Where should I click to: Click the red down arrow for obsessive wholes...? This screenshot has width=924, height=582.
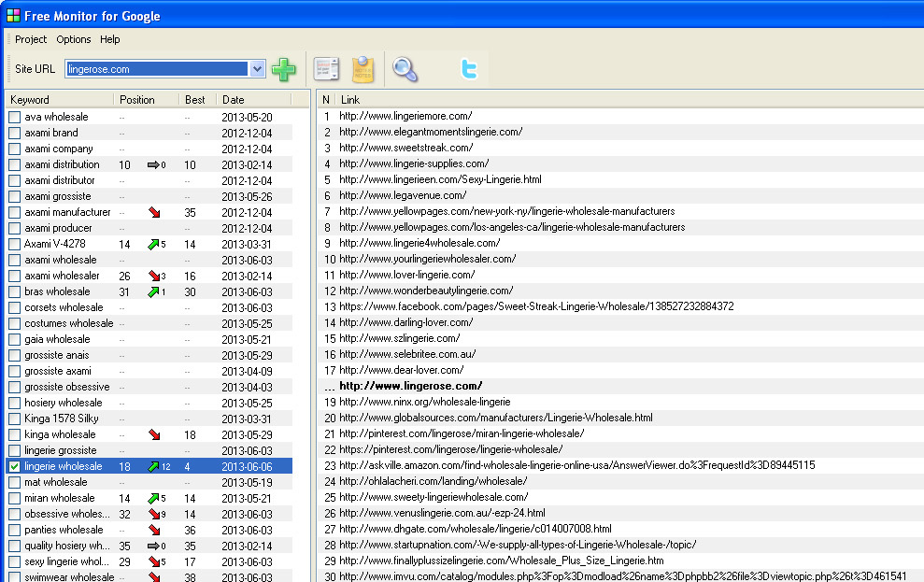pos(154,514)
